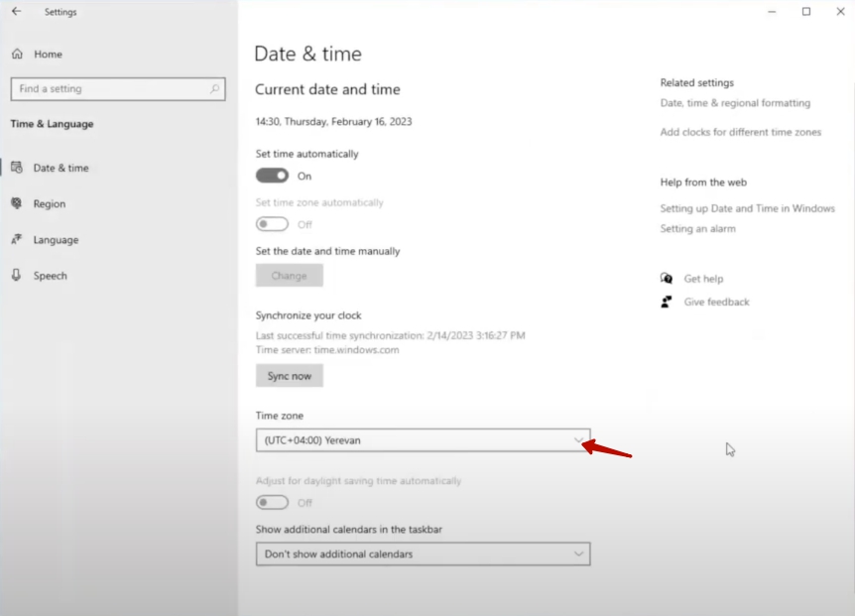Image resolution: width=855 pixels, height=616 pixels.
Task: Click the Home icon in sidebar
Action: coord(17,55)
